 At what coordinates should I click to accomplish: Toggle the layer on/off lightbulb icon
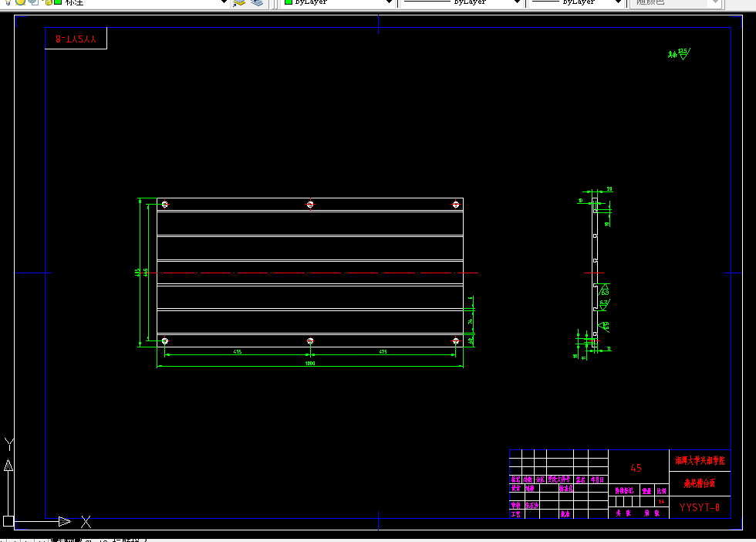[8, 2]
